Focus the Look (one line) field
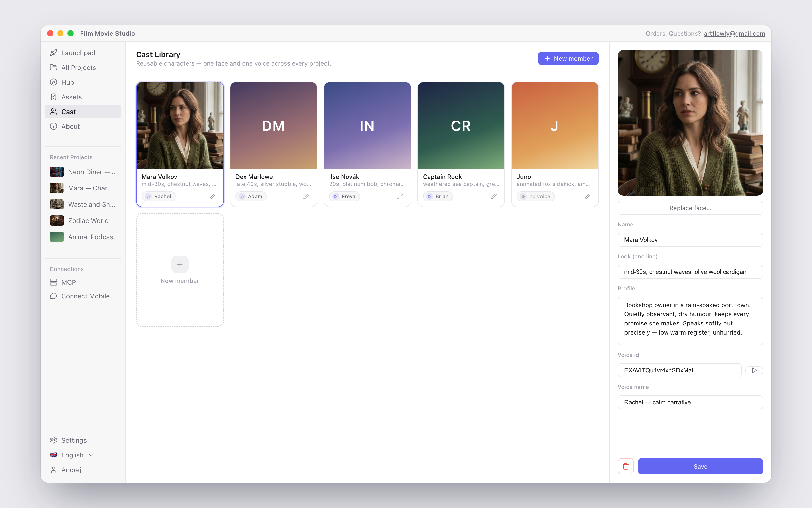Image resolution: width=812 pixels, height=508 pixels. pos(690,272)
